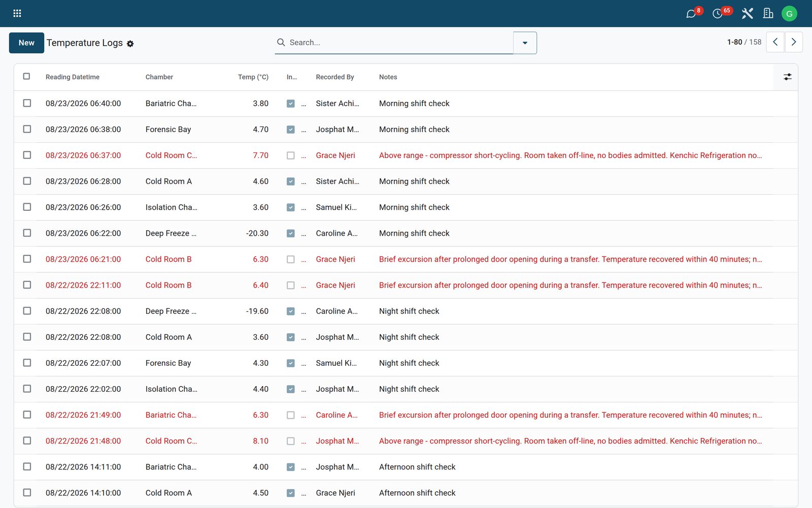Go to the previous page of records

tap(775, 42)
